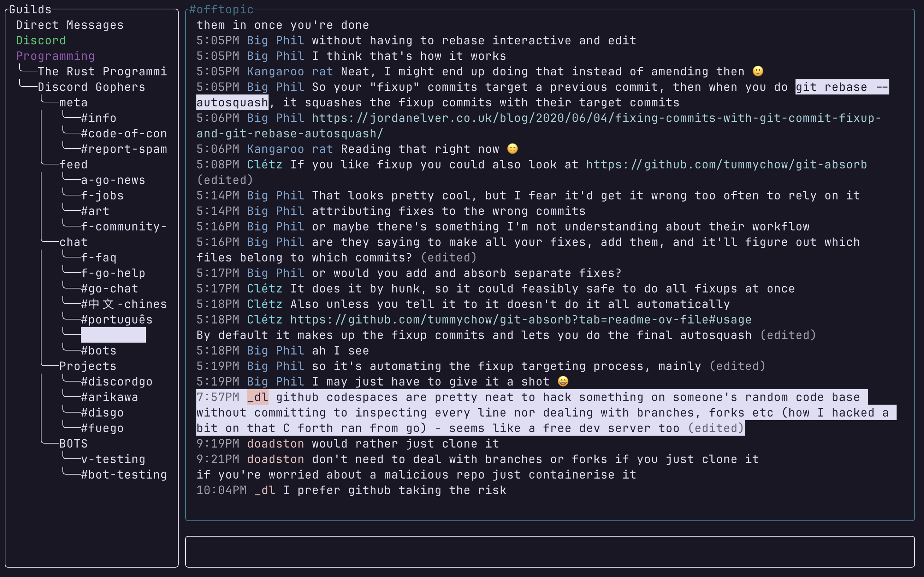Select the Discord guild entry
The image size is (924, 577).
[41, 40]
